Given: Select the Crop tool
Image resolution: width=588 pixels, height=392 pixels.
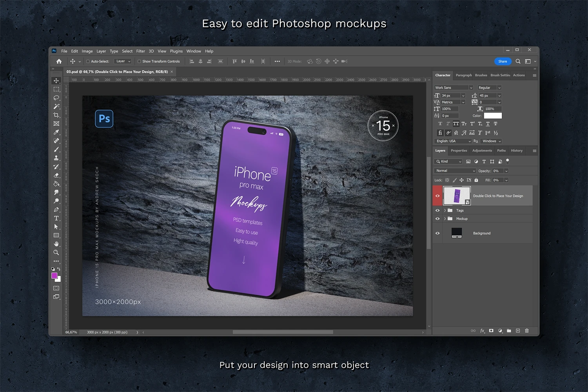Looking at the screenshot, I should [56, 115].
